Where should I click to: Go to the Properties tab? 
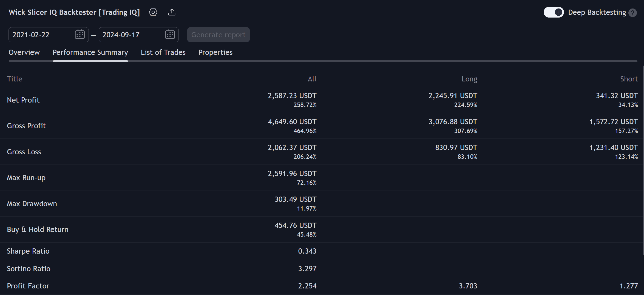coord(215,52)
